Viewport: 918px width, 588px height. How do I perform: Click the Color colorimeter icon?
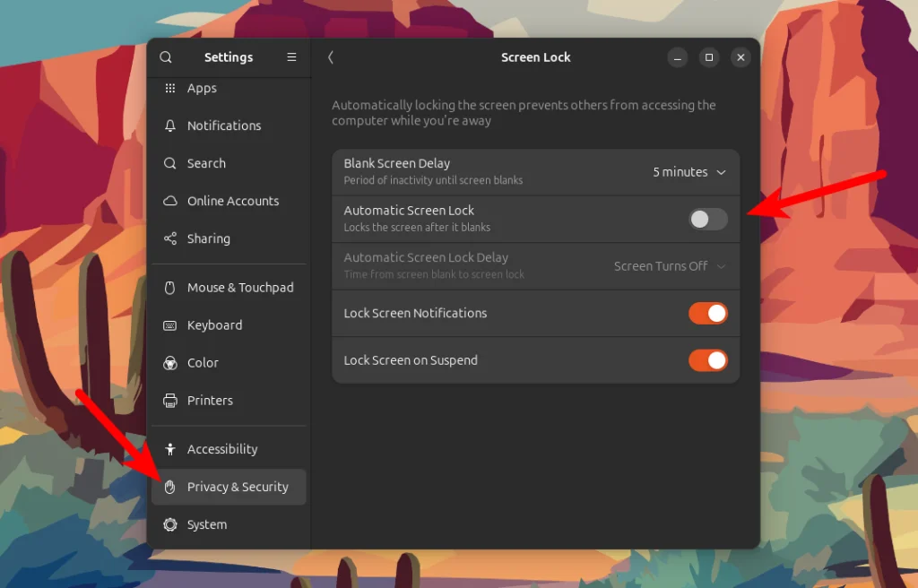click(170, 362)
